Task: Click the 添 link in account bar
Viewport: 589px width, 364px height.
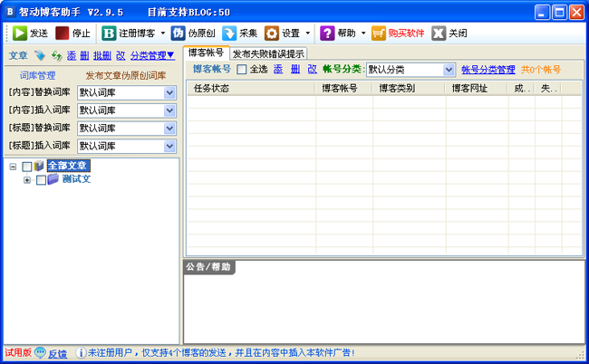Action: pyautogui.click(x=278, y=70)
